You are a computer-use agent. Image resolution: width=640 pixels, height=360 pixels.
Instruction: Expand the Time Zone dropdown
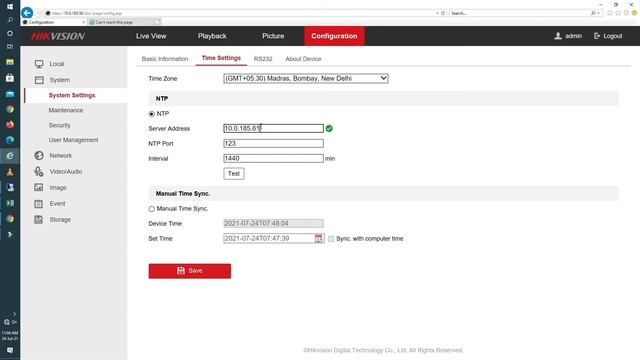point(306,78)
